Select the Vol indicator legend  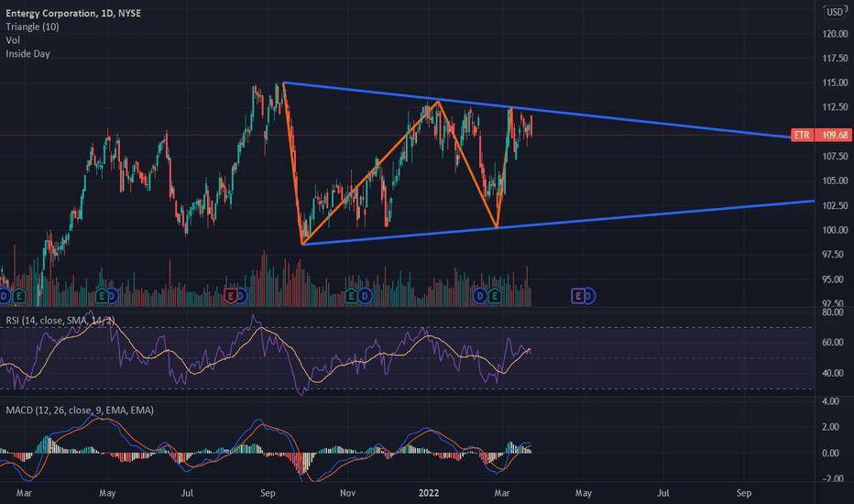(x=13, y=40)
